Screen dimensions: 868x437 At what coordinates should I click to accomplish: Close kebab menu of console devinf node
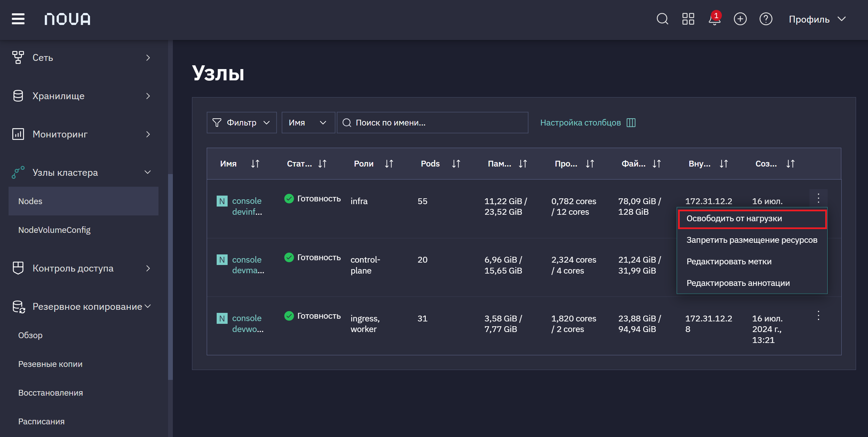pyautogui.click(x=818, y=198)
